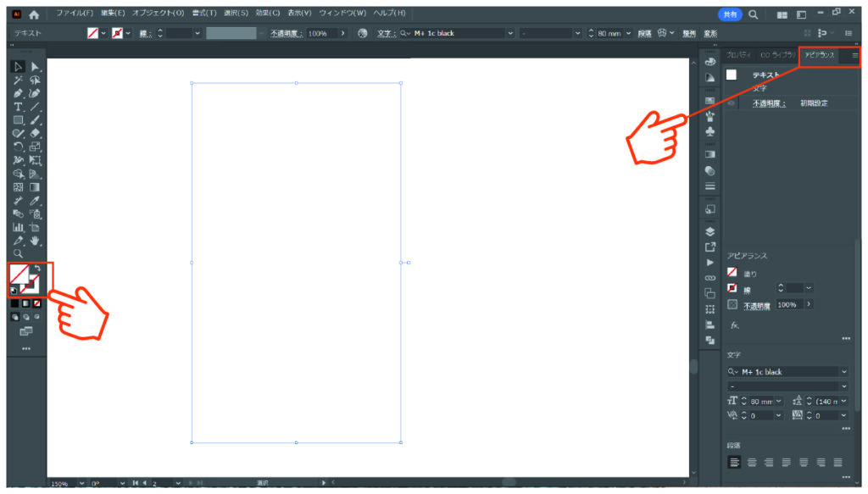Open font size dropdown in control bar

point(628,33)
